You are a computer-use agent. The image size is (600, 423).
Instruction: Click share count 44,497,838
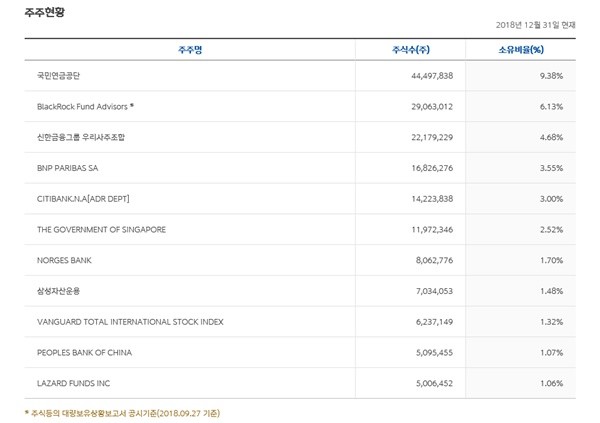tap(432, 76)
